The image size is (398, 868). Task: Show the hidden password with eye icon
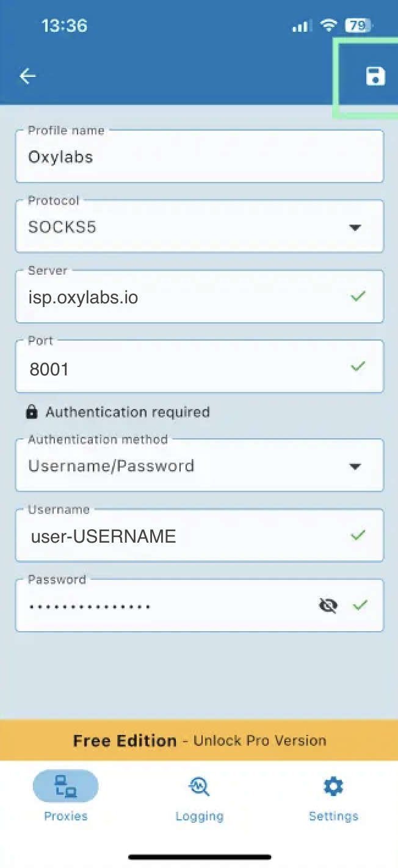click(x=328, y=606)
